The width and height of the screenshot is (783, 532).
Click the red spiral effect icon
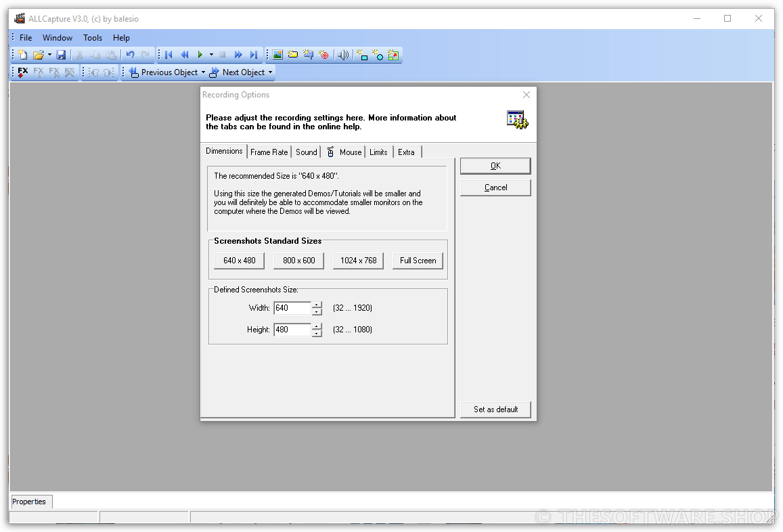tap(324, 55)
